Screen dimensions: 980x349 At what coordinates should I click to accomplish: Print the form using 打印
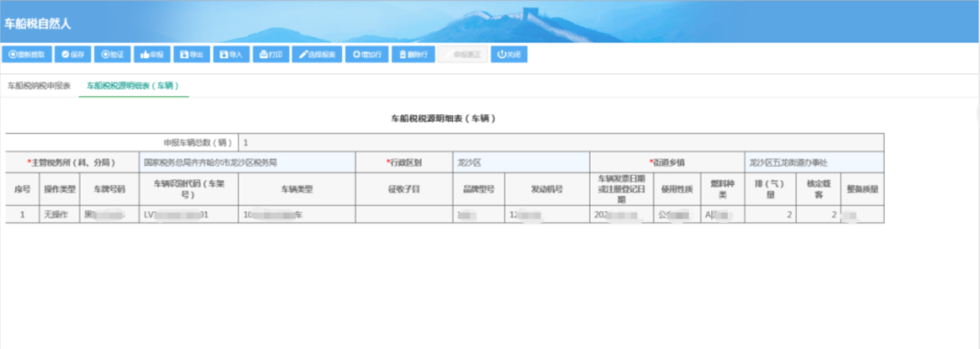[270, 54]
